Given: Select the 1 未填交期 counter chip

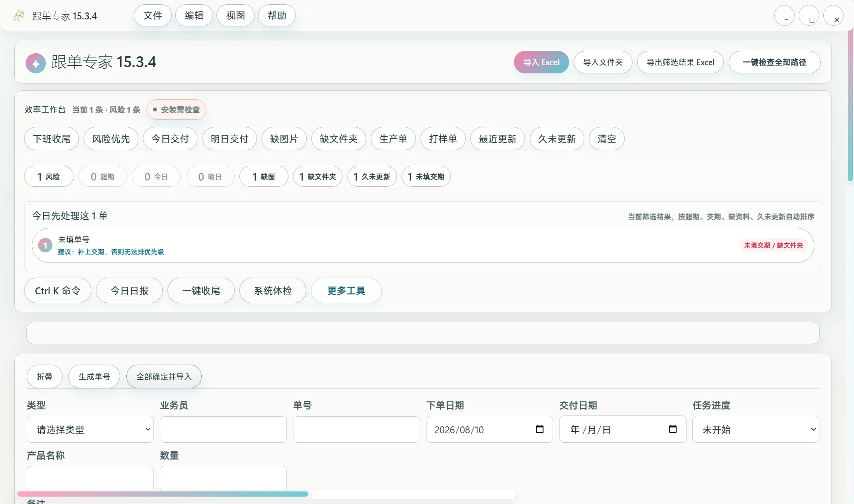Looking at the screenshot, I should point(426,177).
